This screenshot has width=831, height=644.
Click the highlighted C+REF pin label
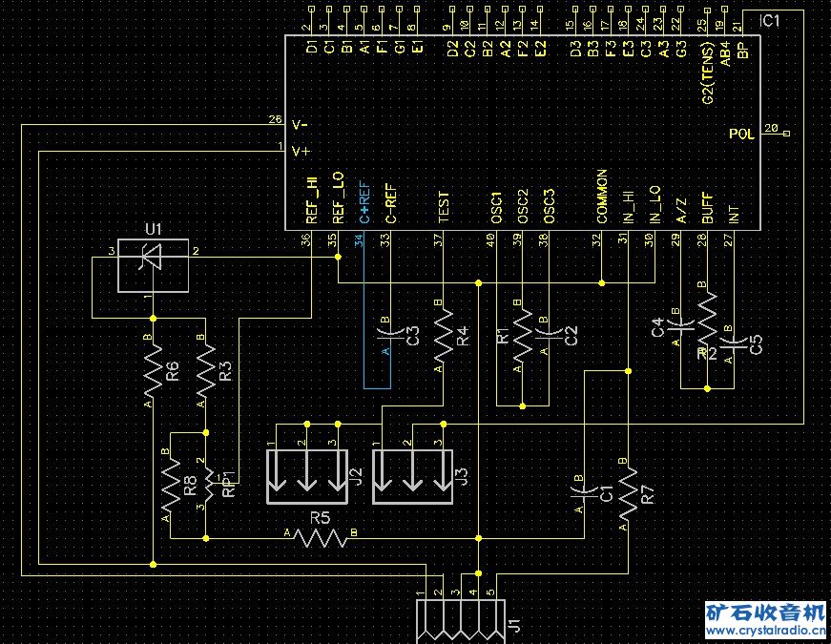364,202
